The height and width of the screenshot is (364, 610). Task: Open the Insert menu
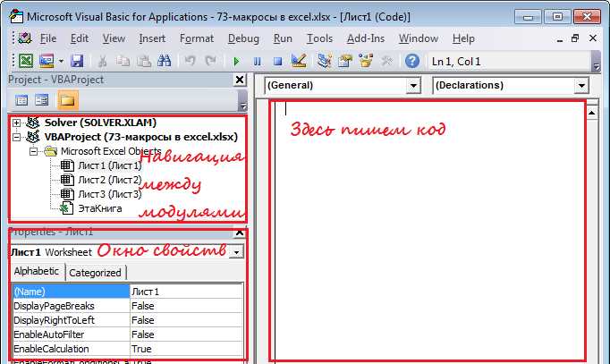pos(152,38)
